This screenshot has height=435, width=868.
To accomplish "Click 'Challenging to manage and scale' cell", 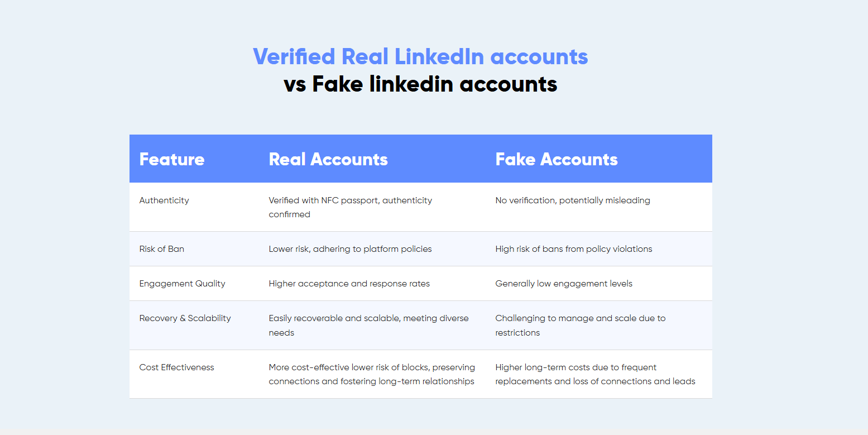I will (x=580, y=325).
